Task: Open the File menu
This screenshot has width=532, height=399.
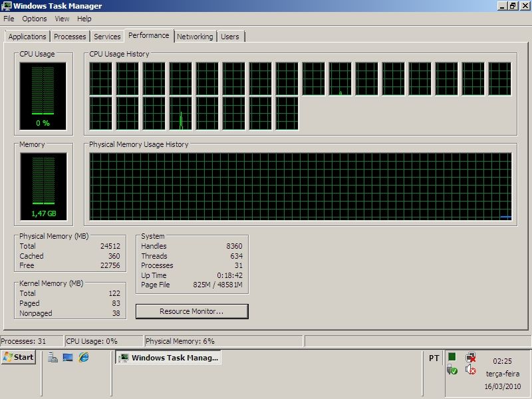Action: 9,19
